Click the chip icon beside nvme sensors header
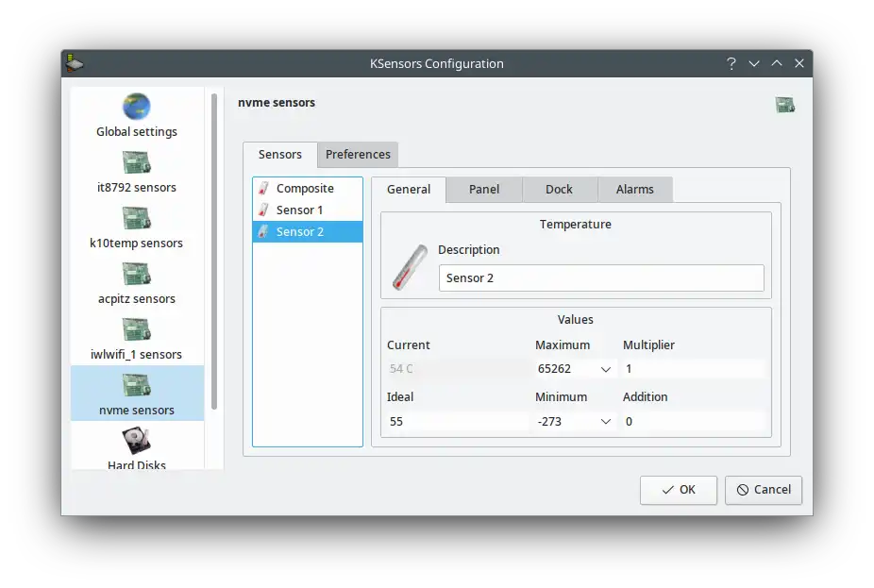Screen dimensions: 874x588 click(785, 104)
